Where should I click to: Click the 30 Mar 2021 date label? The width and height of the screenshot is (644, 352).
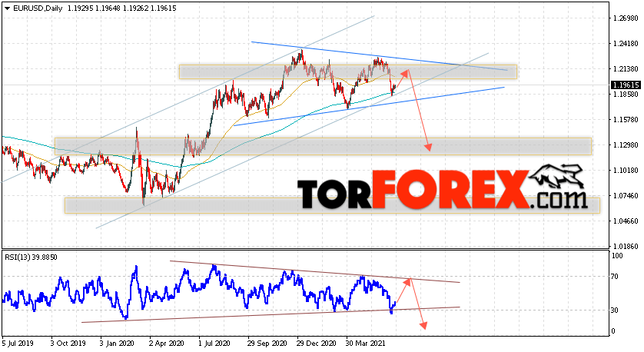coord(366,344)
